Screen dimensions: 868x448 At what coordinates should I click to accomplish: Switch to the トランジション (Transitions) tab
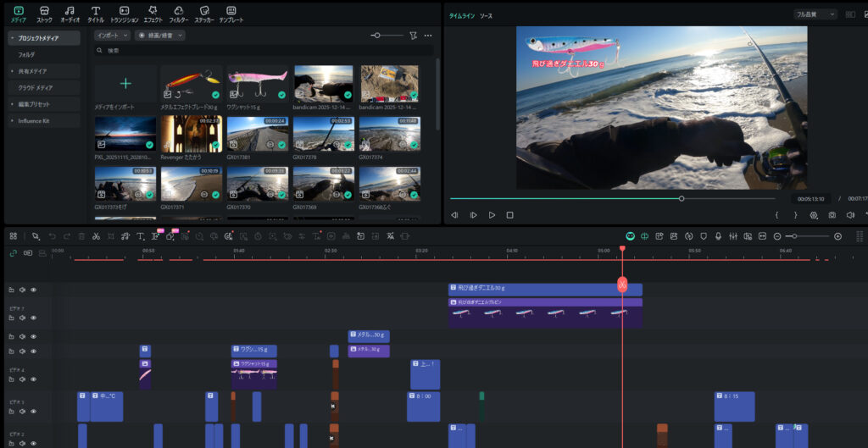(124, 14)
